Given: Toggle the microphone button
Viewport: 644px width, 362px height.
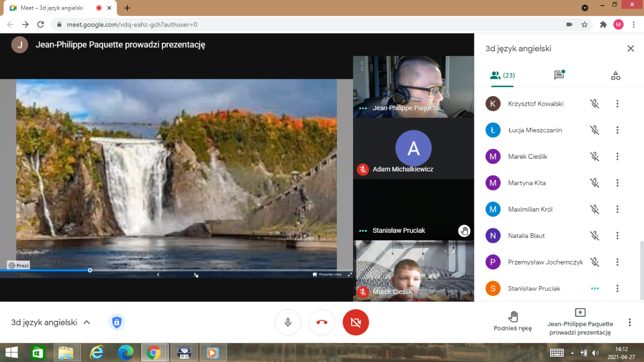Looking at the screenshot, I should tap(288, 322).
